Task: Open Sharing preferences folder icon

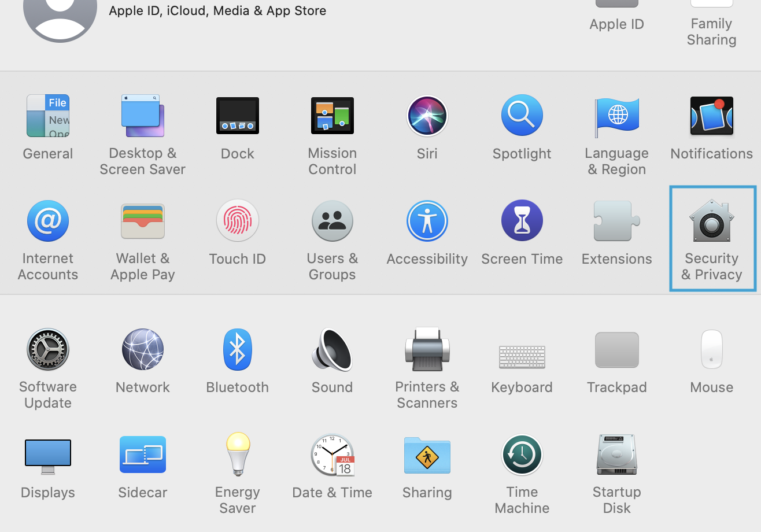Action: [x=427, y=455]
